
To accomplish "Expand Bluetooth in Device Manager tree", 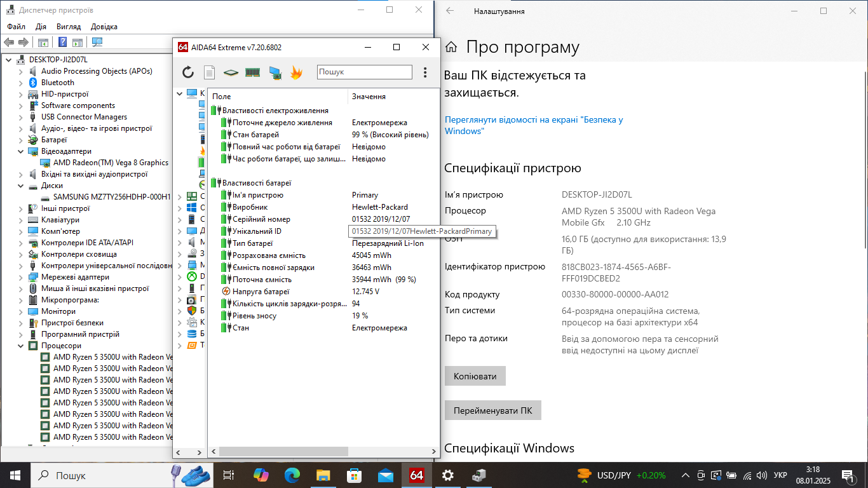I will point(21,83).
